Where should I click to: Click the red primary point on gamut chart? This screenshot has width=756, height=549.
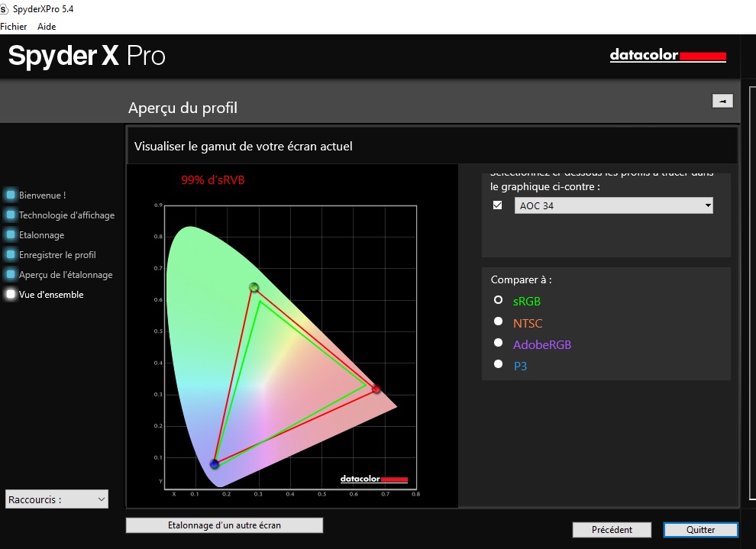376,389
